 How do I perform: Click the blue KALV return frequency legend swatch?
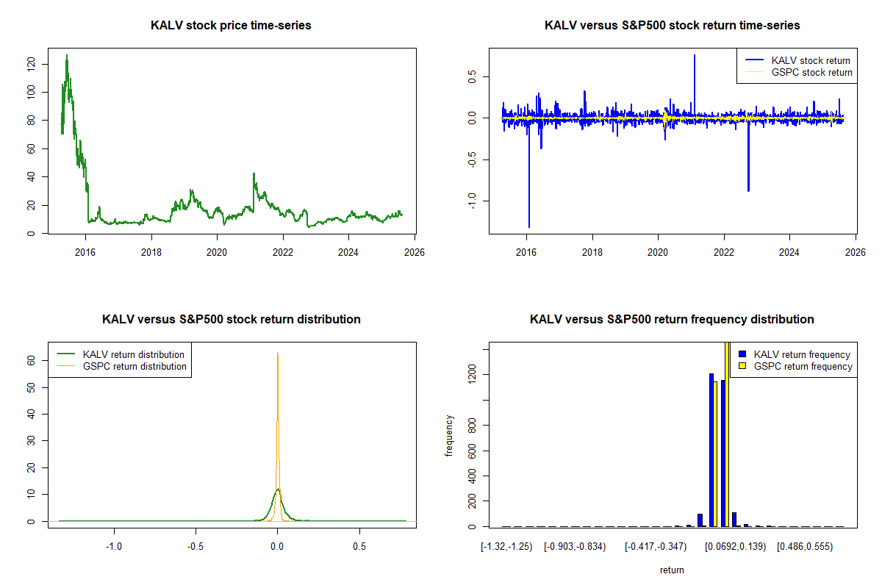742,355
